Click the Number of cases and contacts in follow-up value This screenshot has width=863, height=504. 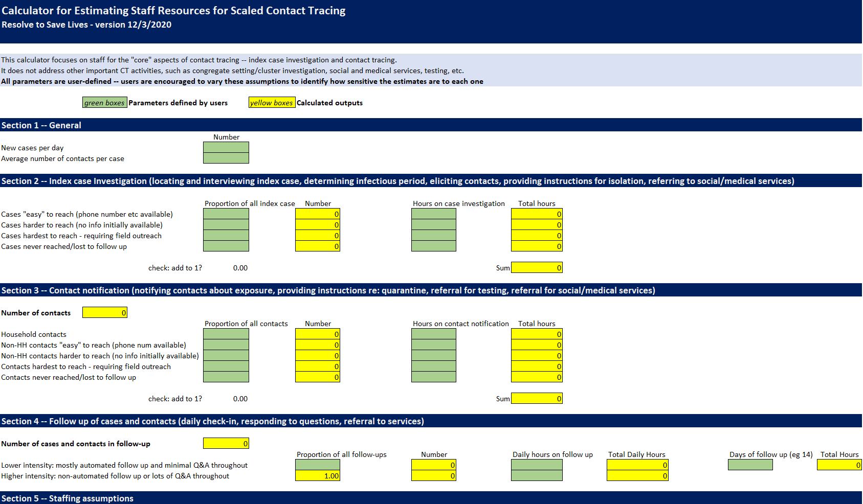pos(226,443)
